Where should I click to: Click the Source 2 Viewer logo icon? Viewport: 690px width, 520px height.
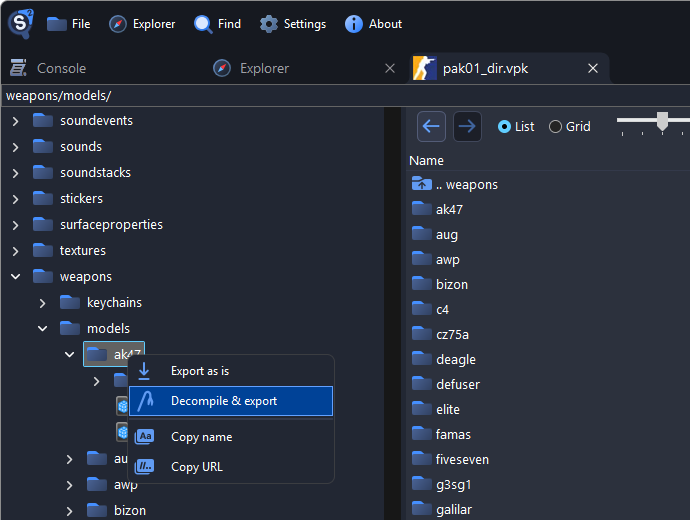tap(20, 24)
